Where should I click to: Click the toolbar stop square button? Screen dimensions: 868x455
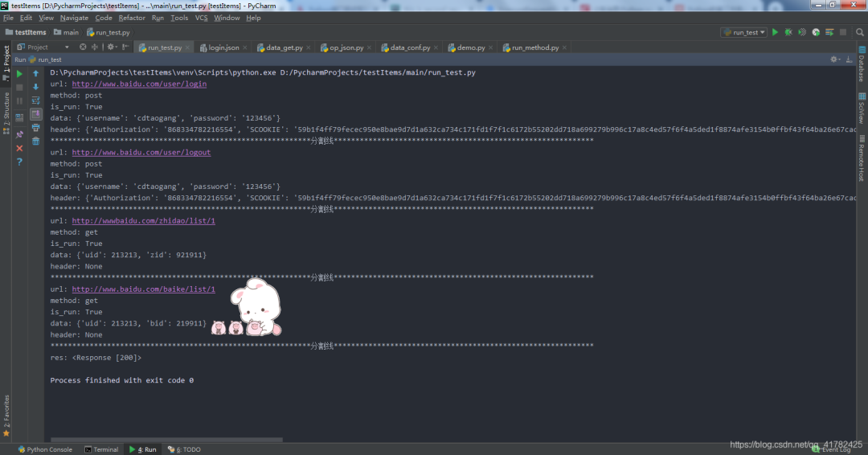(843, 32)
